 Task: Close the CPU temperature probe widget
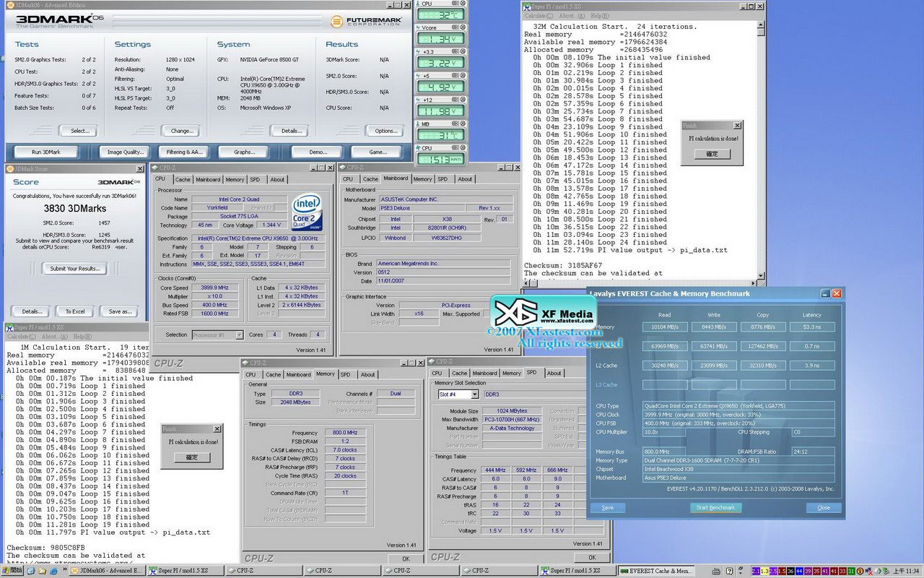coord(463,4)
